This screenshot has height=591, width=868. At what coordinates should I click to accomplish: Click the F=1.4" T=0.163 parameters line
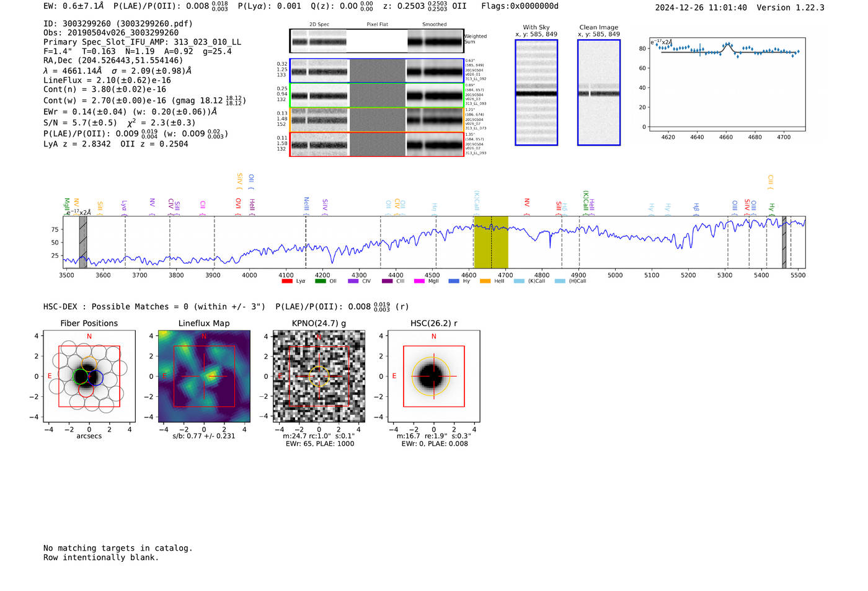tap(138, 51)
